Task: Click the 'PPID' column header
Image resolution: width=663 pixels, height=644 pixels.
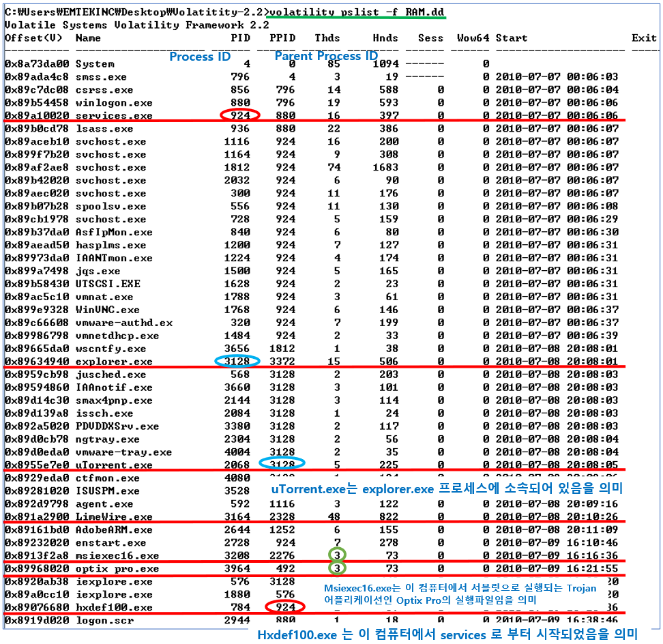Action: click(282, 38)
